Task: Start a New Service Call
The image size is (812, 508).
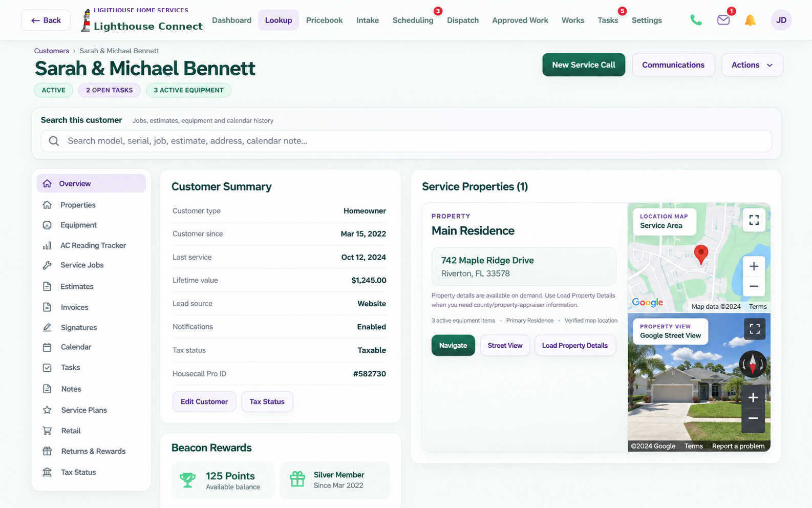Action: click(x=584, y=65)
